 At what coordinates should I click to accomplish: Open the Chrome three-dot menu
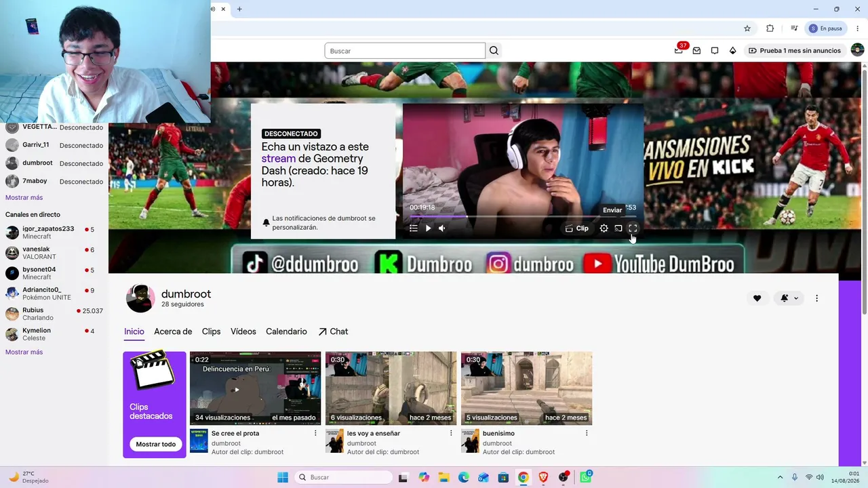click(x=857, y=28)
